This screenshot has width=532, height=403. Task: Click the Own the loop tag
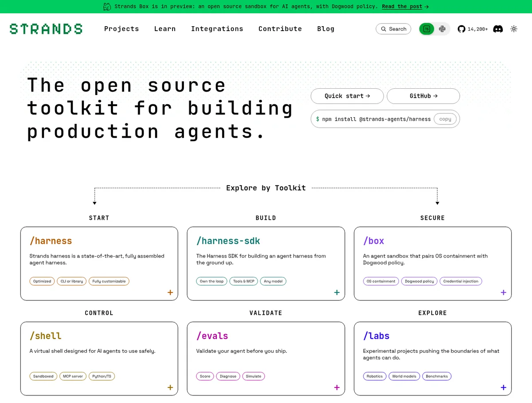(211, 281)
